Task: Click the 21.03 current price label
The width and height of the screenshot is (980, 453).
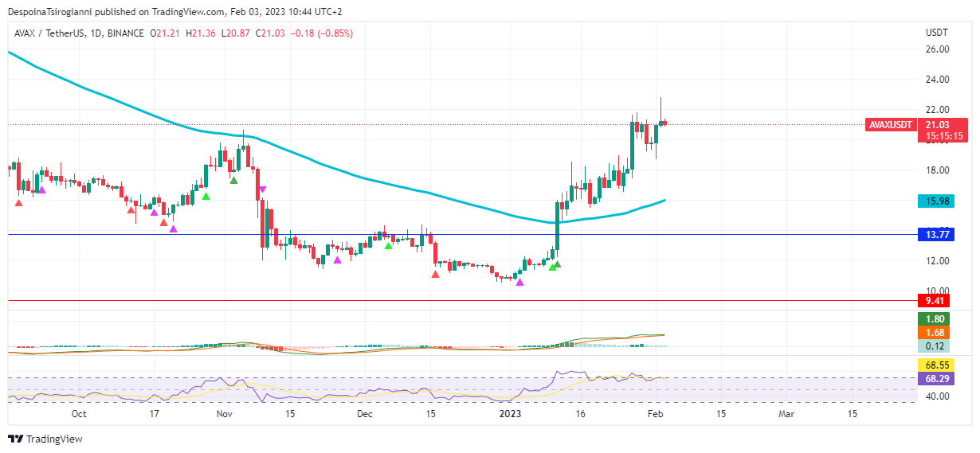Action: [943, 125]
